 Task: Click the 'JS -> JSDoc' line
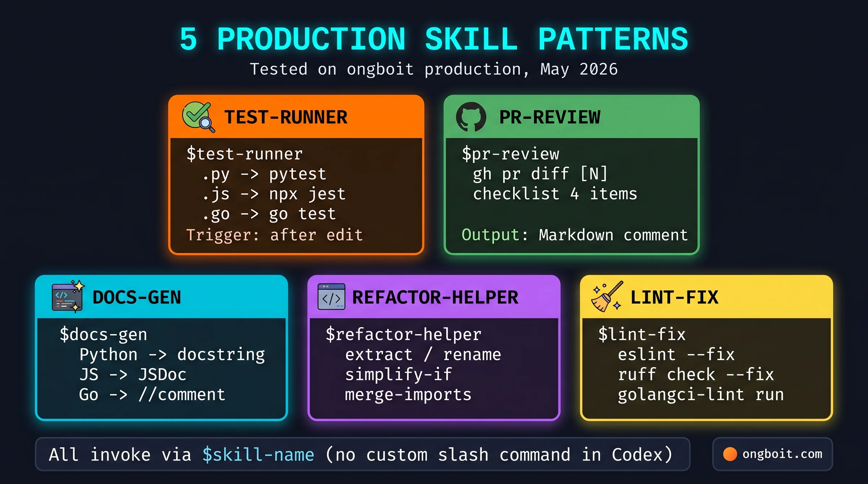[x=133, y=374]
